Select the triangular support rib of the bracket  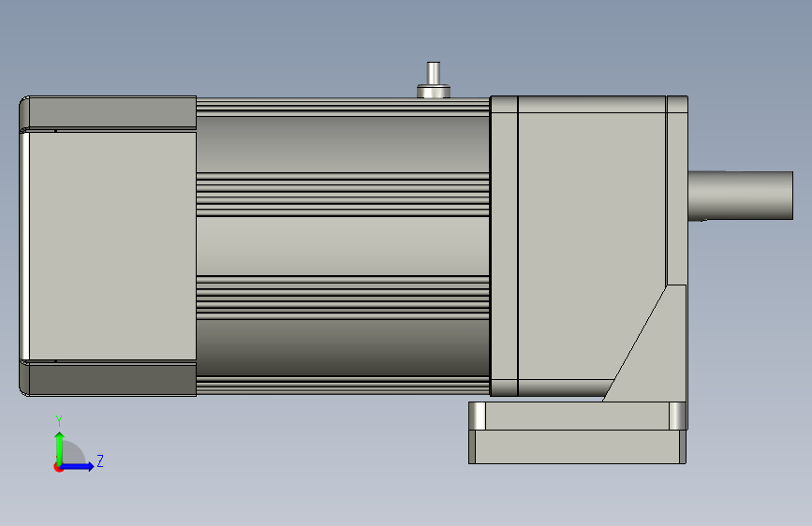(655, 352)
